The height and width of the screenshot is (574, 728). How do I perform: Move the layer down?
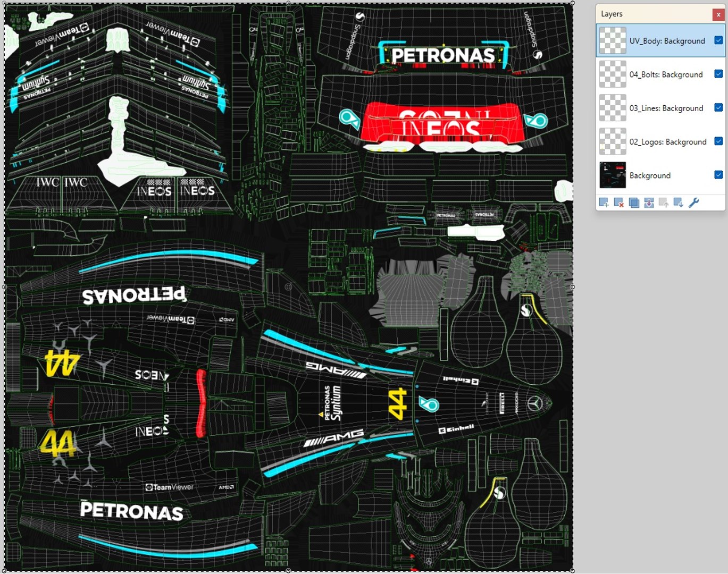click(x=679, y=202)
